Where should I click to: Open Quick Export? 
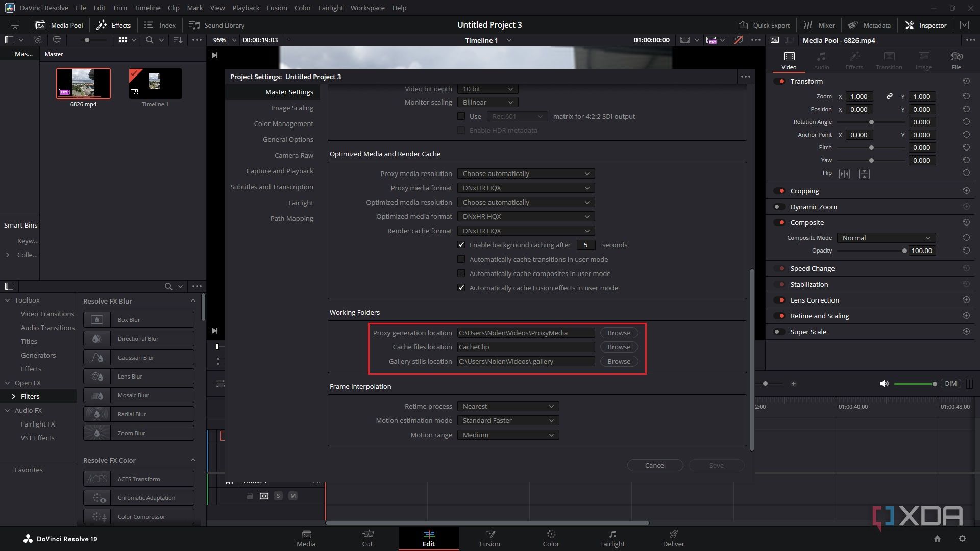763,24
